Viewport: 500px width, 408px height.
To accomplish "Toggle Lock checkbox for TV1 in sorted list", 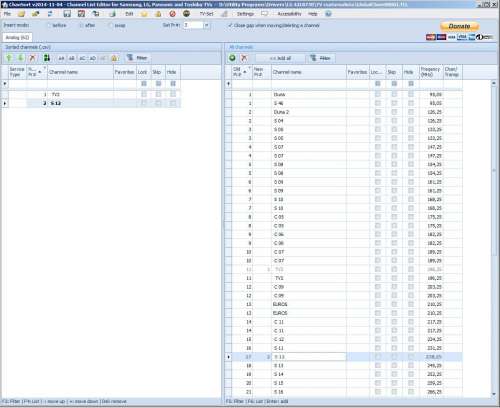I will pos(144,94).
